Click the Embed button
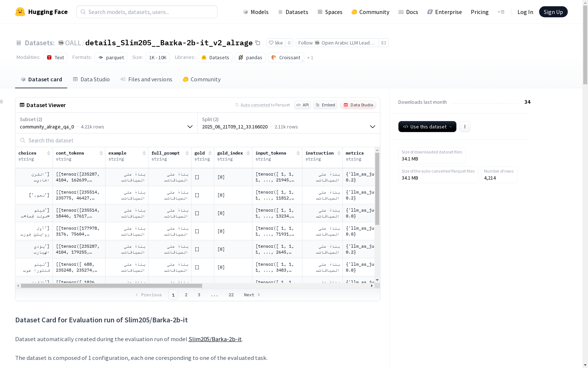The width and height of the screenshot is (588, 368). pyautogui.click(x=325, y=105)
